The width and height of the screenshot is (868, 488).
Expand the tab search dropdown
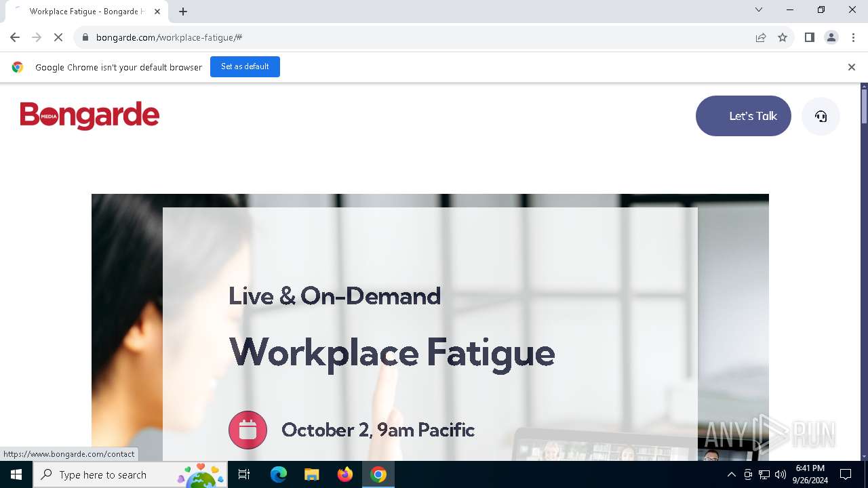pos(759,9)
